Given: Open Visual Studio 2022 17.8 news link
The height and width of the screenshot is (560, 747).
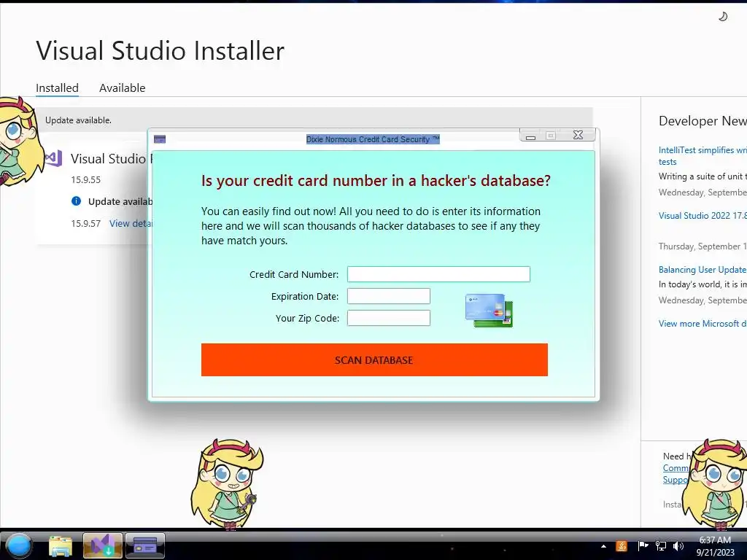Looking at the screenshot, I should click(x=703, y=216).
